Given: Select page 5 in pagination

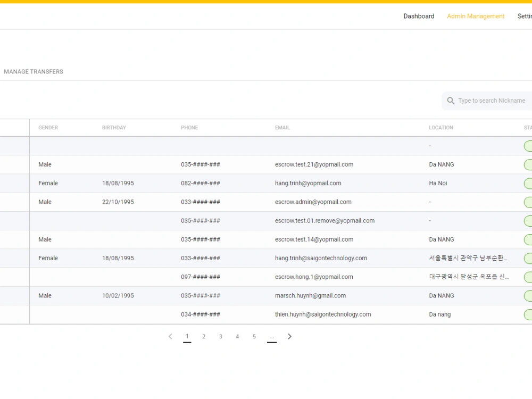Looking at the screenshot, I should (x=254, y=336).
